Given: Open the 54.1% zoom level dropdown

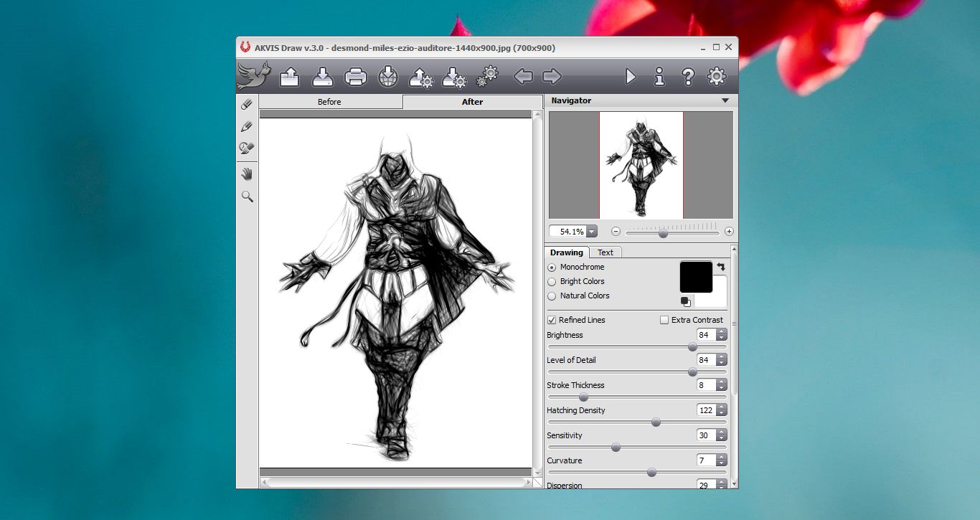Looking at the screenshot, I should pos(592,232).
